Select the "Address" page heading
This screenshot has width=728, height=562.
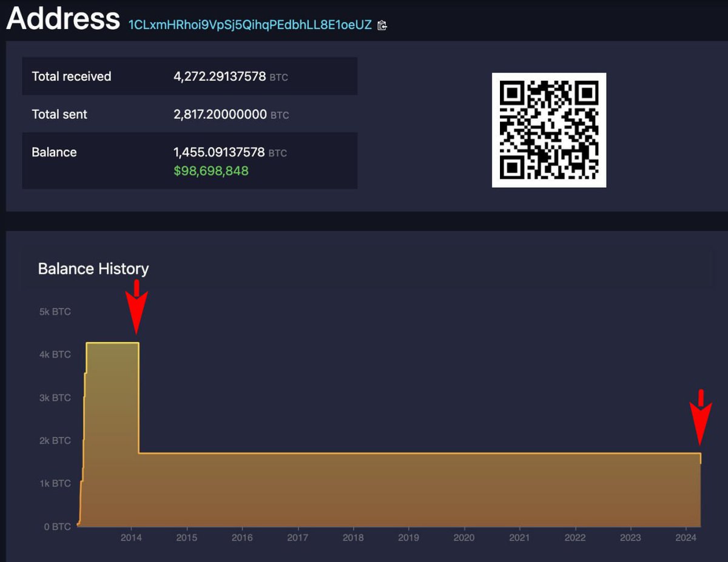coord(63,18)
